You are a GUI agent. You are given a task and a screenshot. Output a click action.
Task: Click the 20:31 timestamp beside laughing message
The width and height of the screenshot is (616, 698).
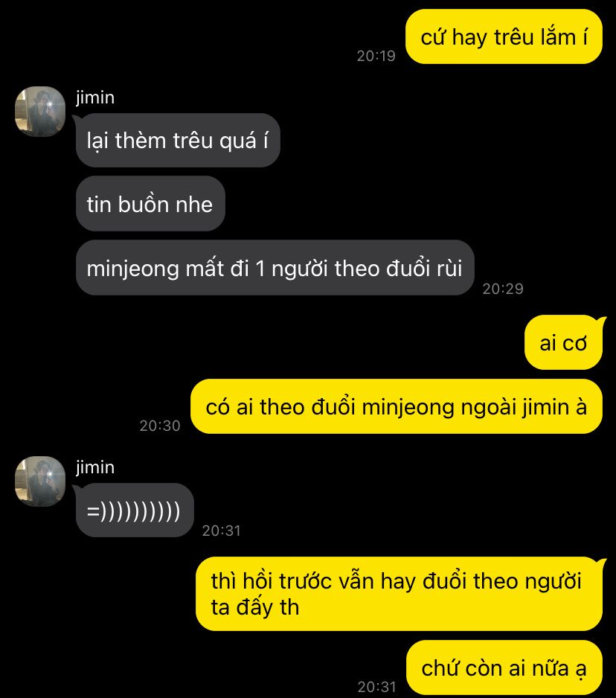(x=222, y=531)
